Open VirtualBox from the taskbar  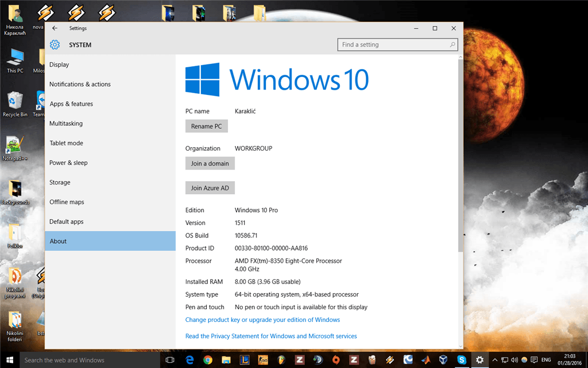click(x=443, y=360)
